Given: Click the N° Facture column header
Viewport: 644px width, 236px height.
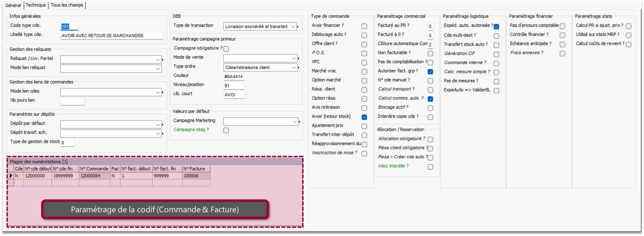Looking at the screenshot, I should click(196, 169).
